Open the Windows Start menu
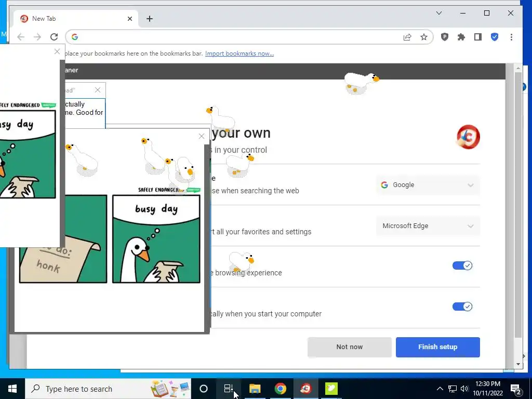Viewport: 532px width, 399px height. point(12,389)
